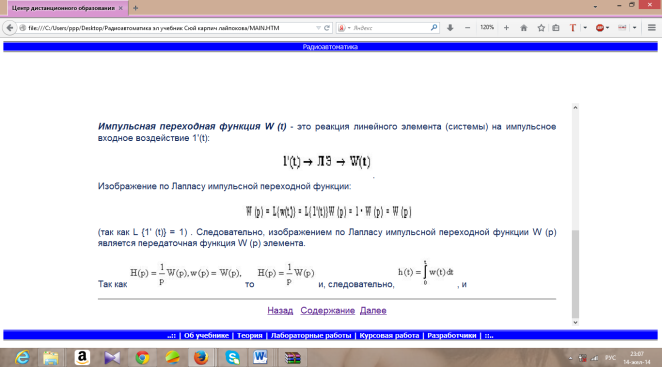
Task: Open the list all tabs dropdown
Action: coord(595,6)
